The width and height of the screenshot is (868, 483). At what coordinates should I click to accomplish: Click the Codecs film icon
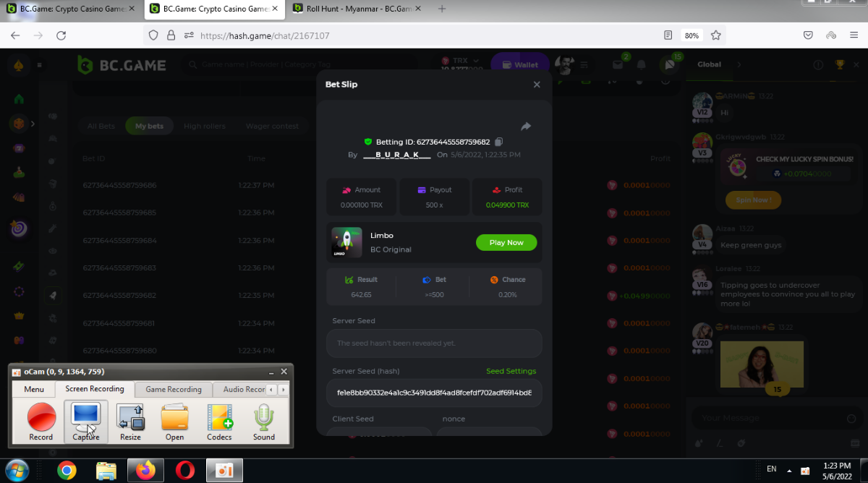(219, 419)
